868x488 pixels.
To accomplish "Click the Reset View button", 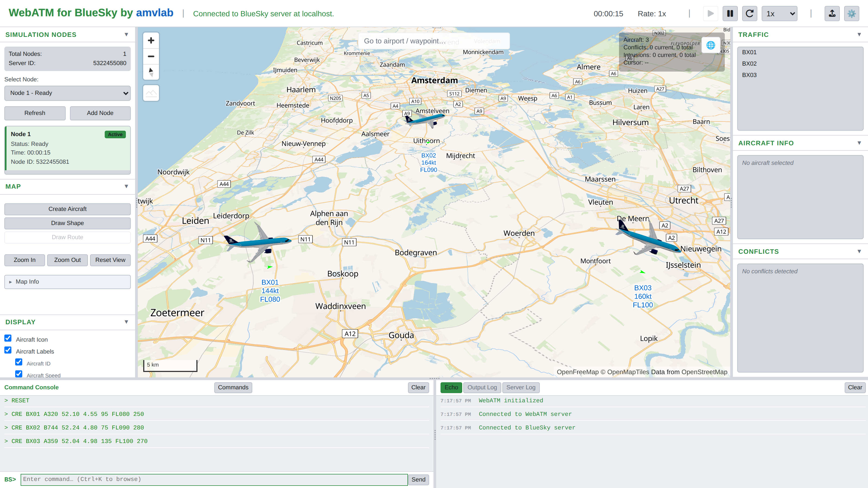I will 110,260.
